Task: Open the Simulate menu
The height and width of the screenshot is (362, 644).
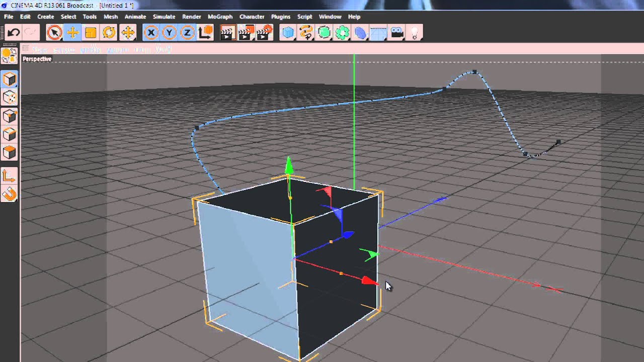Action: 164,17
